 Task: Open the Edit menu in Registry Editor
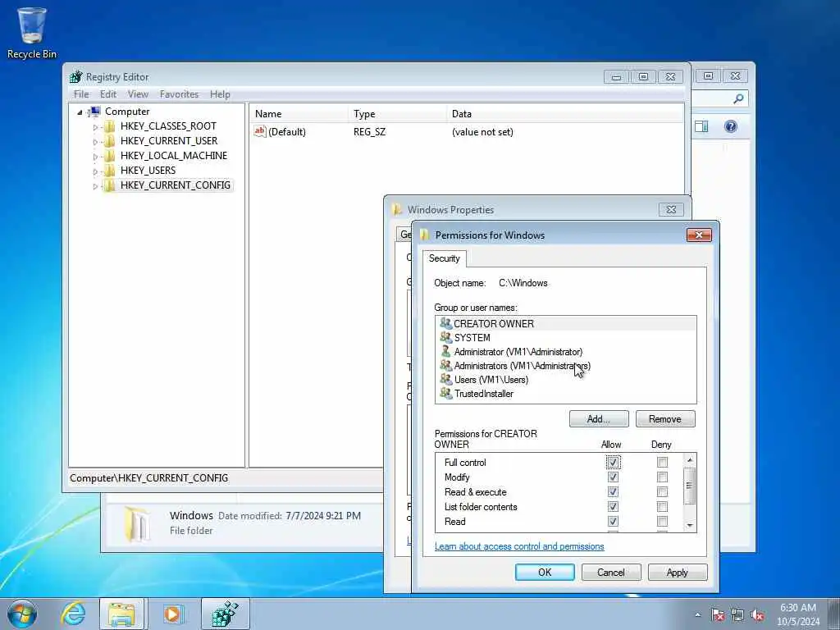(108, 94)
